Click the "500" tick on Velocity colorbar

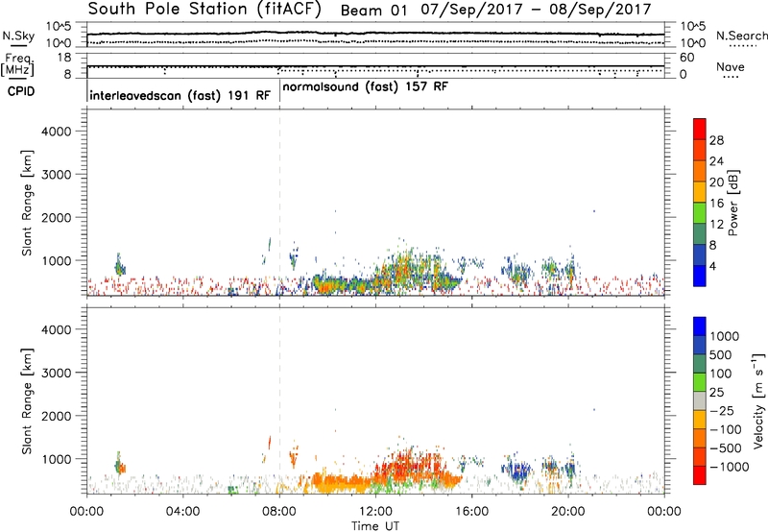pos(721,355)
